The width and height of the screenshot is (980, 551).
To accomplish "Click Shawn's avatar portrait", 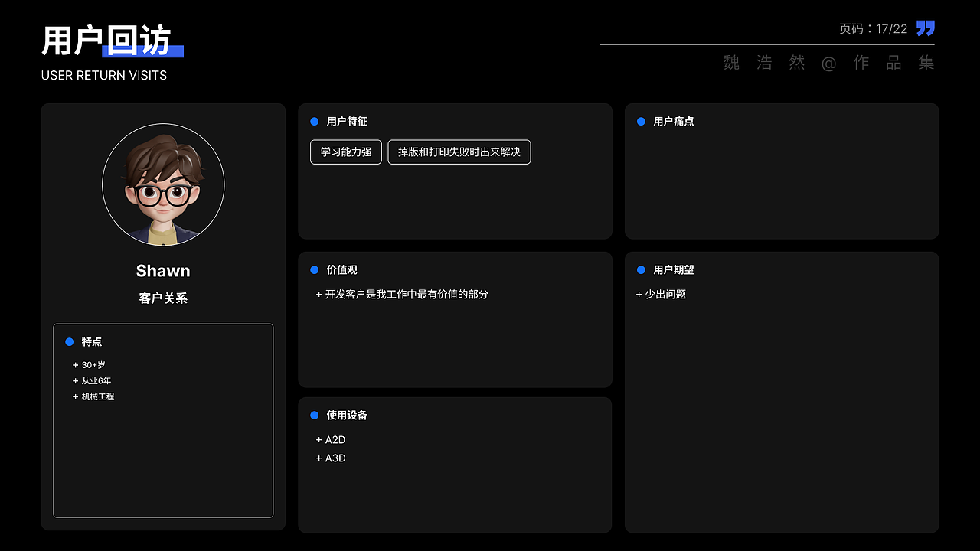I will [163, 184].
